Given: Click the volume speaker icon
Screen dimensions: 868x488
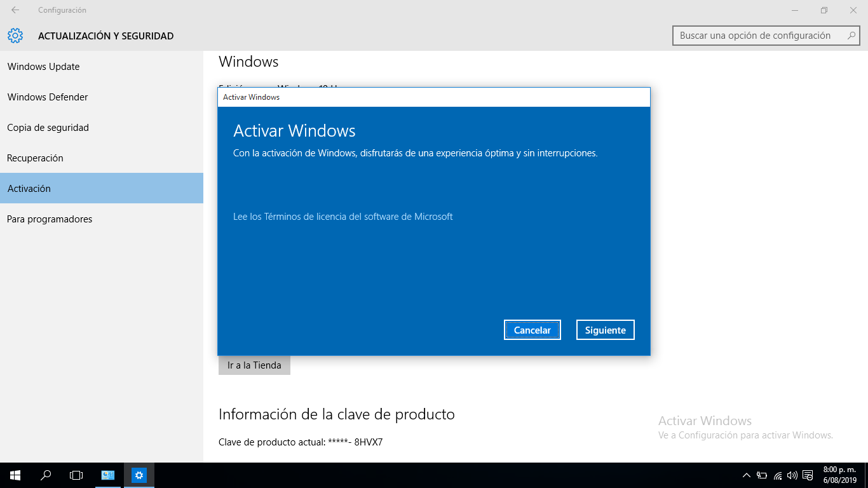Looking at the screenshot, I should click(792, 475).
